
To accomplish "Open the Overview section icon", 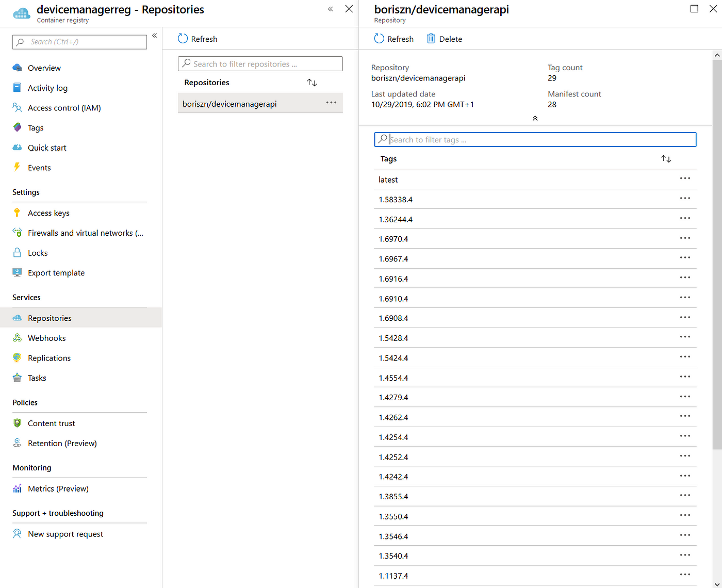I will coord(17,68).
